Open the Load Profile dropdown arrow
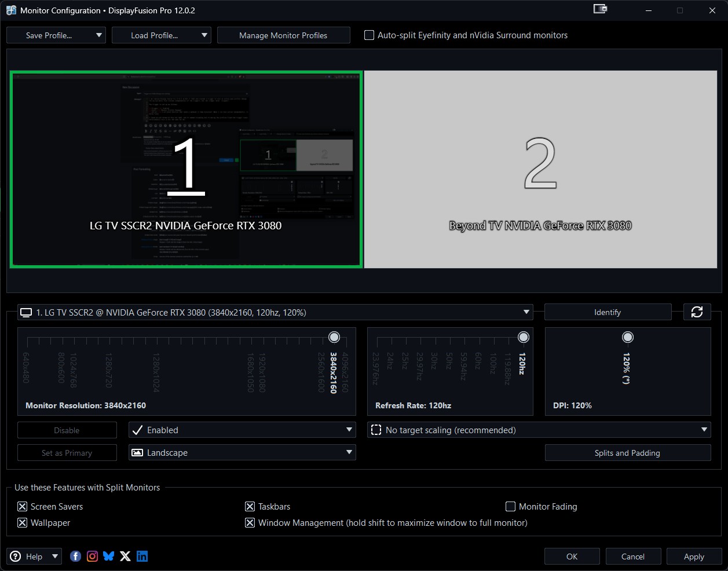Screen dimensions: 728x571 [x=204, y=35]
